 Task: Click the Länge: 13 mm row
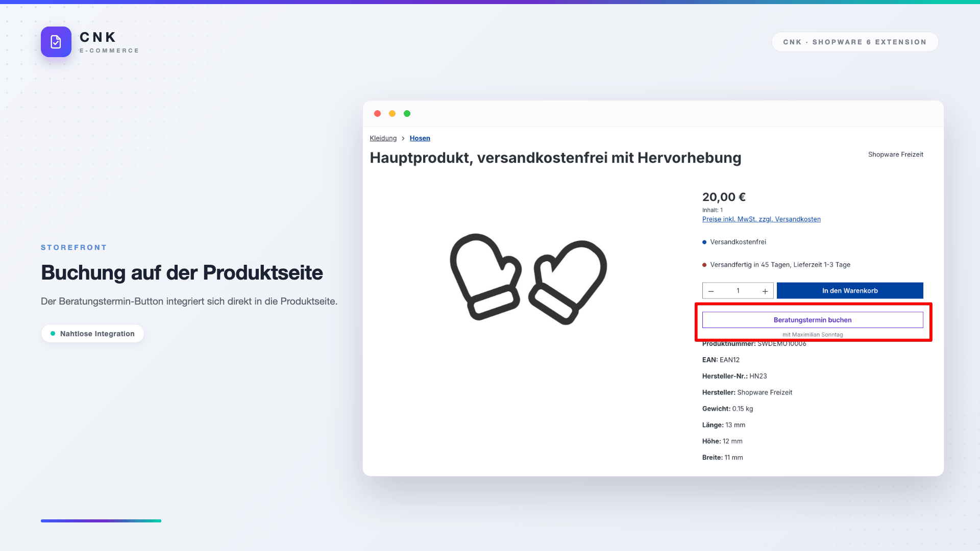pyautogui.click(x=724, y=425)
